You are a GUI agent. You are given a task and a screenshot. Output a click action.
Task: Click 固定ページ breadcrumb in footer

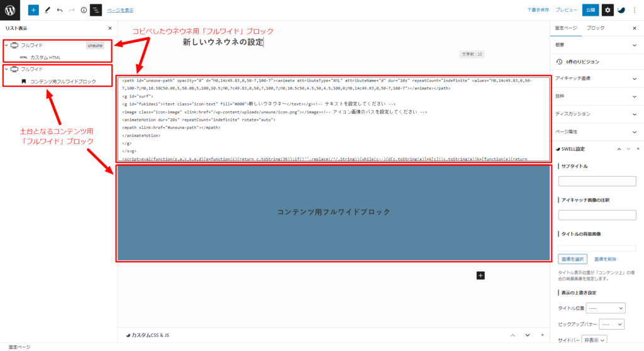pyautogui.click(x=19, y=347)
